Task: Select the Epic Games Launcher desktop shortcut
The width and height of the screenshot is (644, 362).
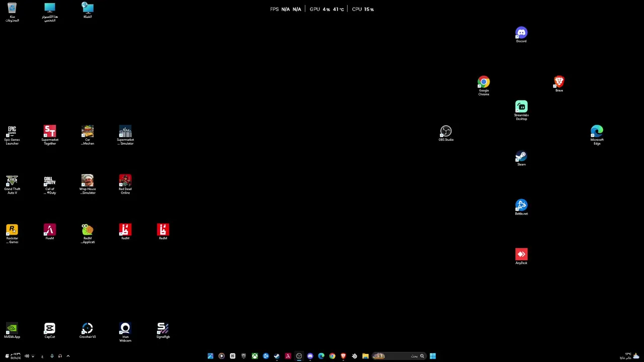Action: click(x=12, y=135)
